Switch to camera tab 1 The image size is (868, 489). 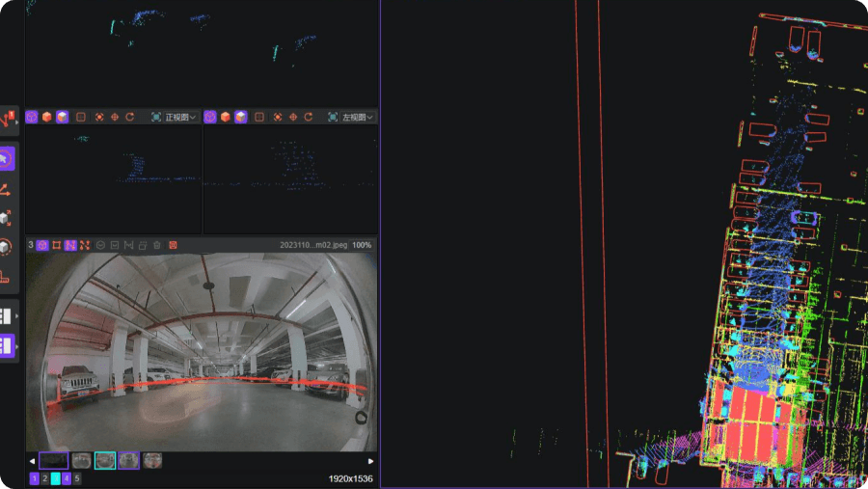pos(35,478)
